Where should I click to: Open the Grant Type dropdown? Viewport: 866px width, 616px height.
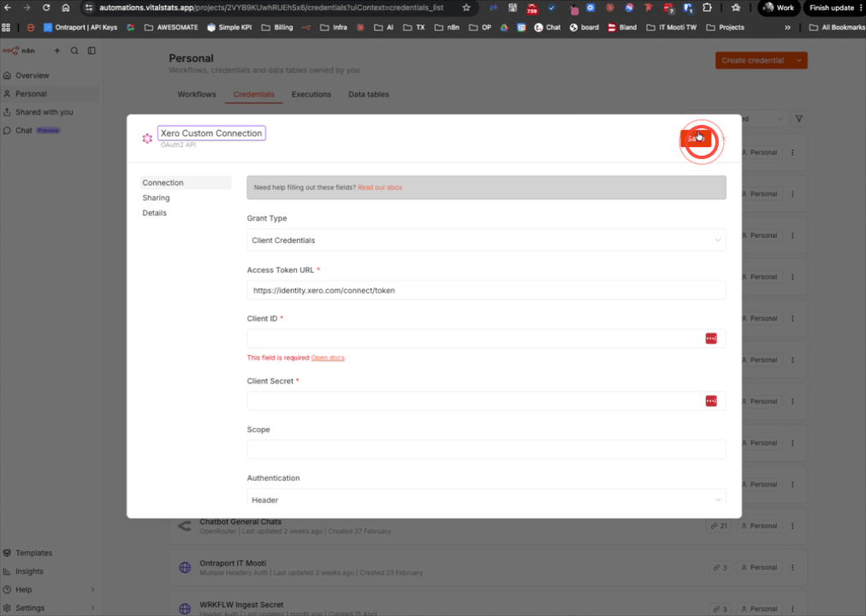[x=486, y=240]
